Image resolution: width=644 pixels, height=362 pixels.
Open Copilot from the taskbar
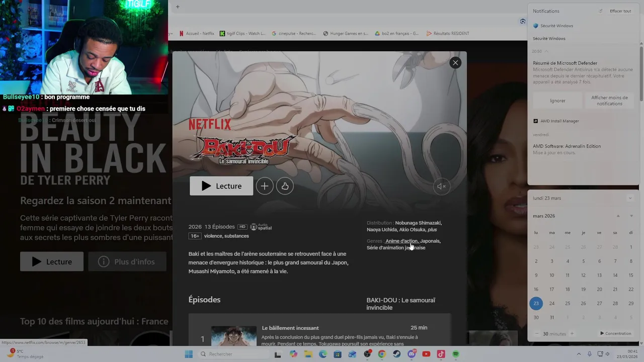pyautogui.click(x=293, y=354)
